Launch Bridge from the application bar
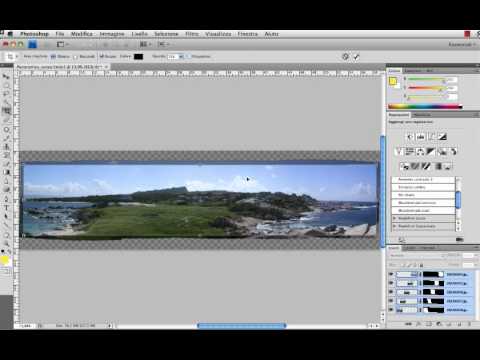 coord(32,44)
